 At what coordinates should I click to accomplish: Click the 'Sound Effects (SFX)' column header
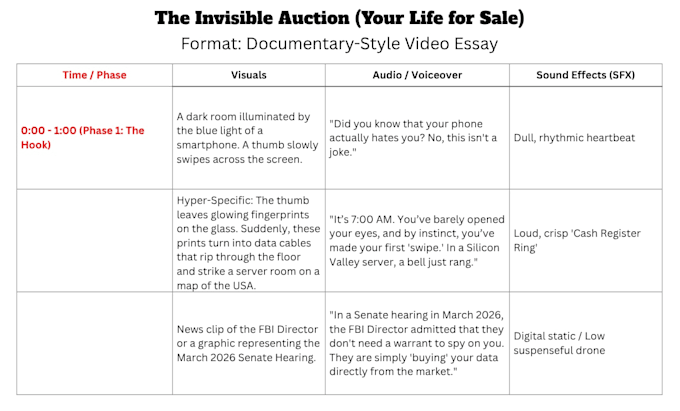tap(585, 75)
